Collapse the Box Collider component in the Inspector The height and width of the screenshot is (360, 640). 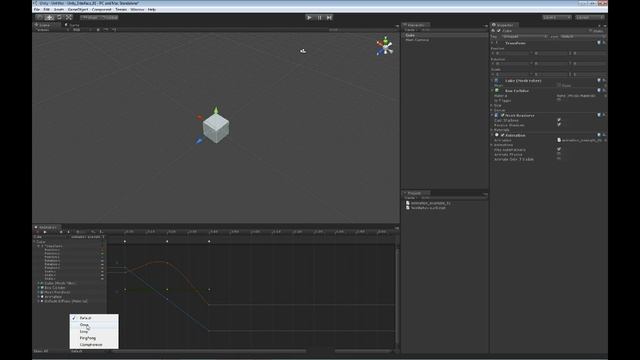[x=492, y=91]
